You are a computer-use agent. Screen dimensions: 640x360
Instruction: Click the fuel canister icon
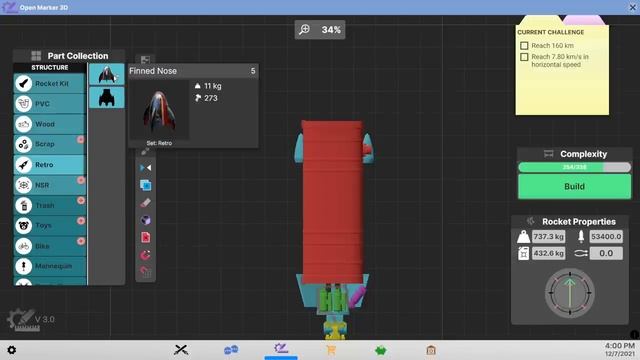(x=523, y=253)
